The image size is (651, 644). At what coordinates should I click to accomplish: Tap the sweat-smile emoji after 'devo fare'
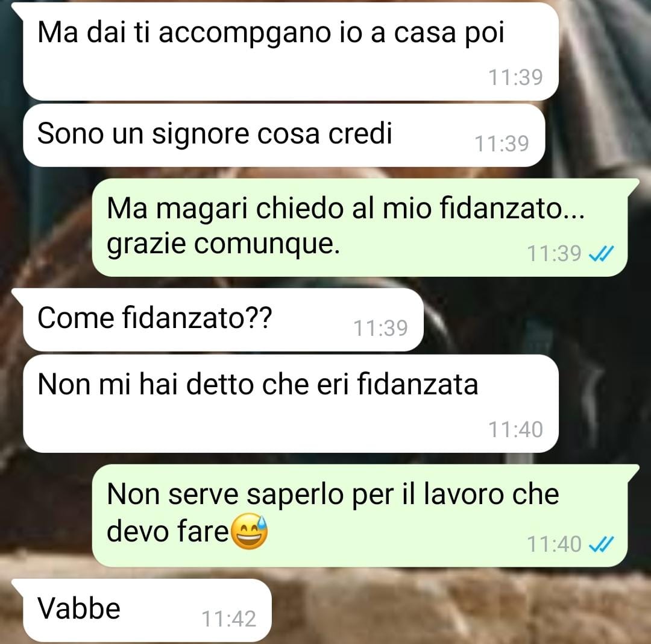pyautogui.click(x=249, y=532)
